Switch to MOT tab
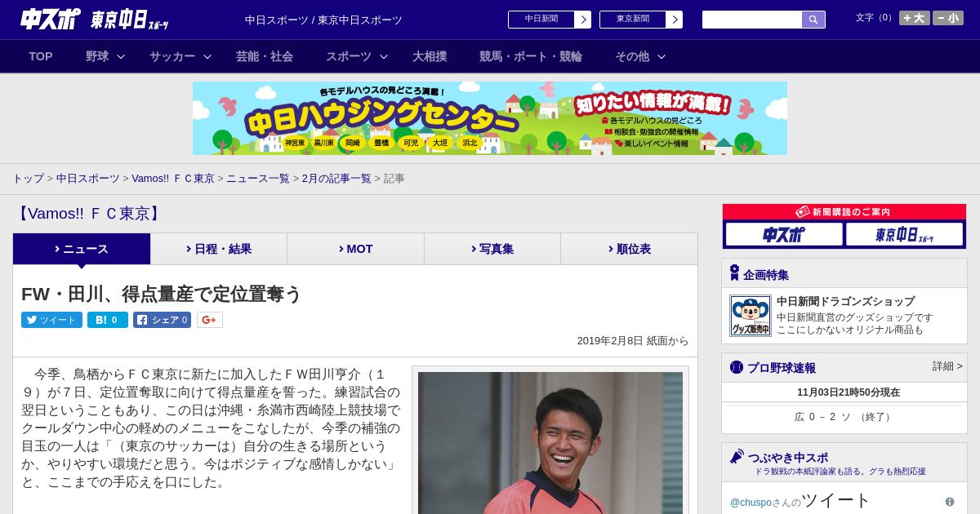Screen dimensions: 980x514 356,249
